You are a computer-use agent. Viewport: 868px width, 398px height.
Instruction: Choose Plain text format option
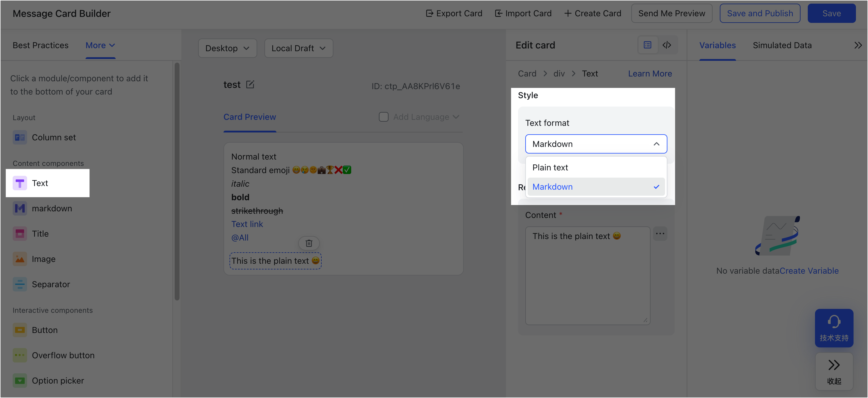[x=596, y=167]
